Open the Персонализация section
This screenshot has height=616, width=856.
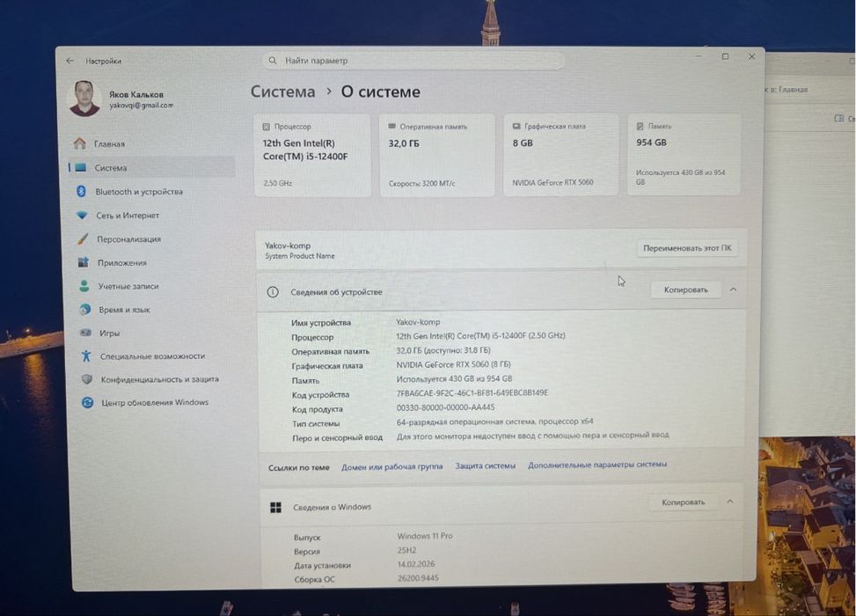click(x=155, y=238)
